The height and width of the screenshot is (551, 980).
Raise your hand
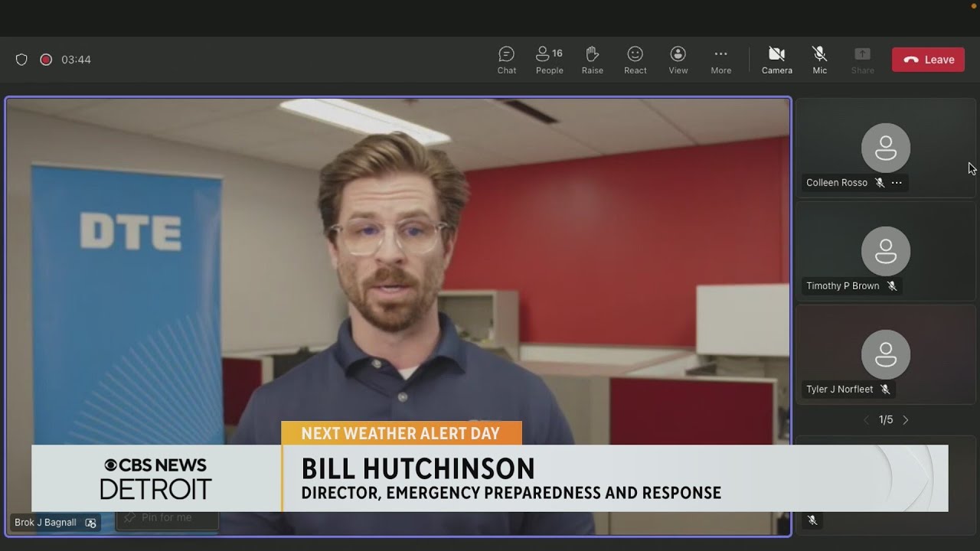[592, 60]
